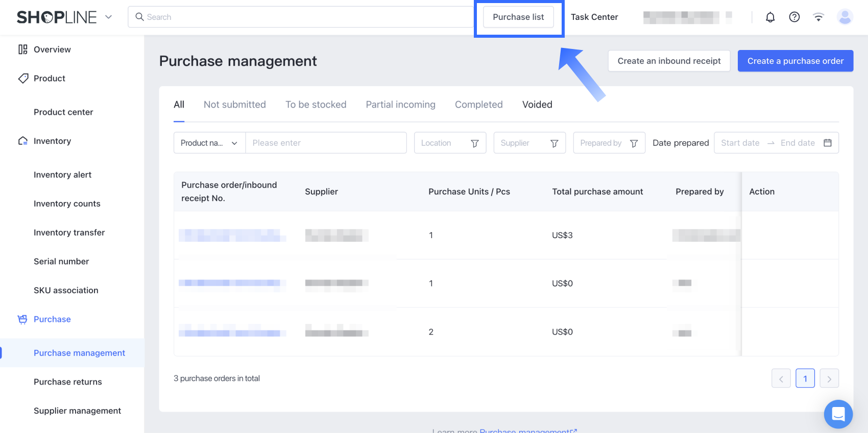Open the user avatar profile
The height and width of the screenshot is (433, 868).
tap(845, 17)
